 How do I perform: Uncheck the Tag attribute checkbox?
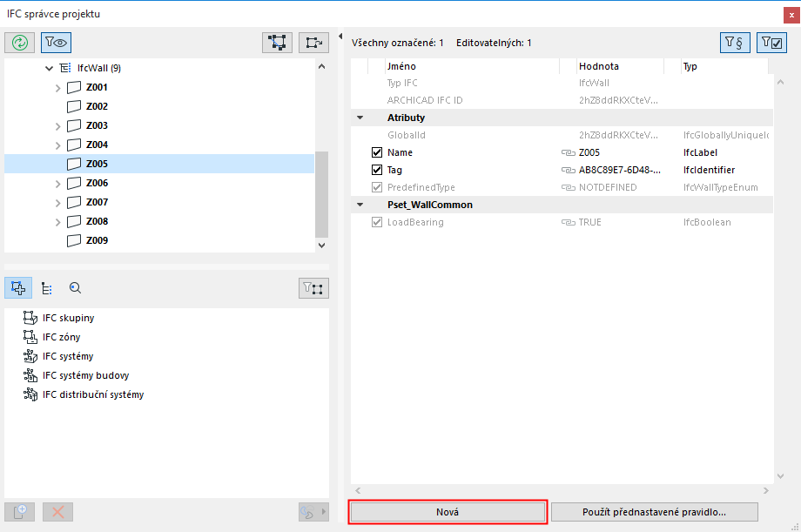pyautogui.click(x=377, y=170)
